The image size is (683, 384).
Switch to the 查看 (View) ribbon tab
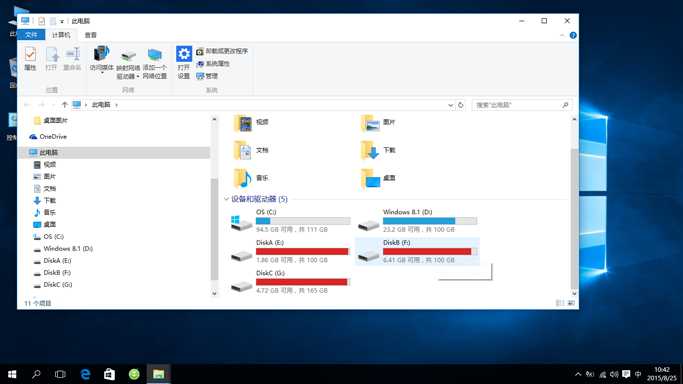pos(91,35)
